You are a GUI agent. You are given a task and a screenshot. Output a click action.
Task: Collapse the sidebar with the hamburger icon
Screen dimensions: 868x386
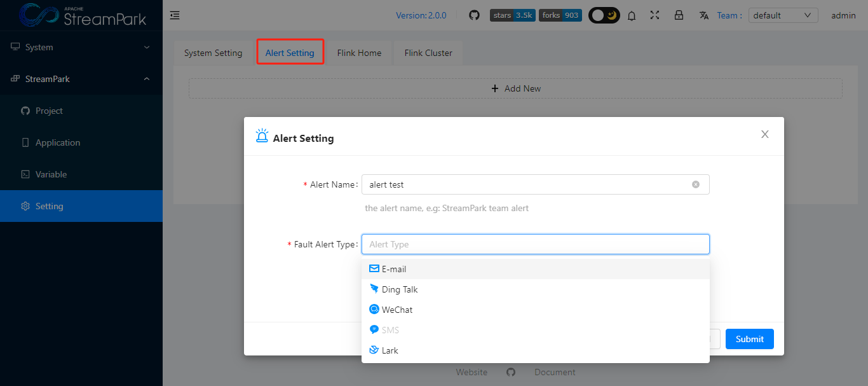click(x=175, y=15)
